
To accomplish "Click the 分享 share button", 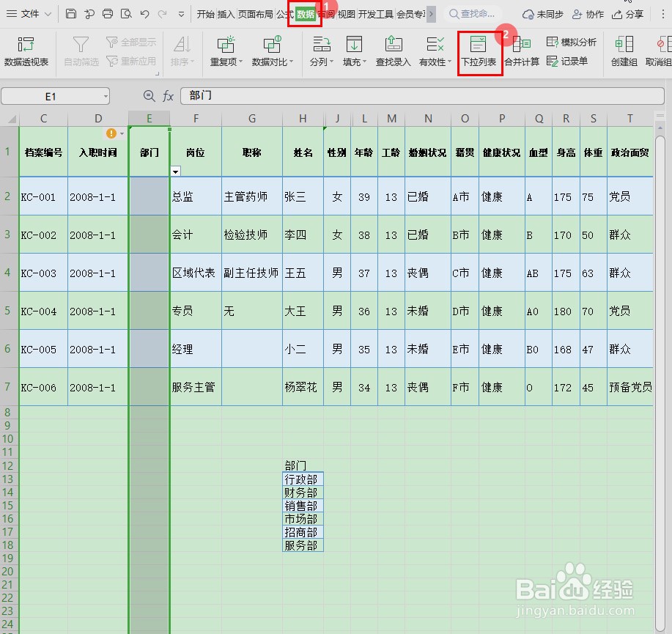I will click(627, 14).
